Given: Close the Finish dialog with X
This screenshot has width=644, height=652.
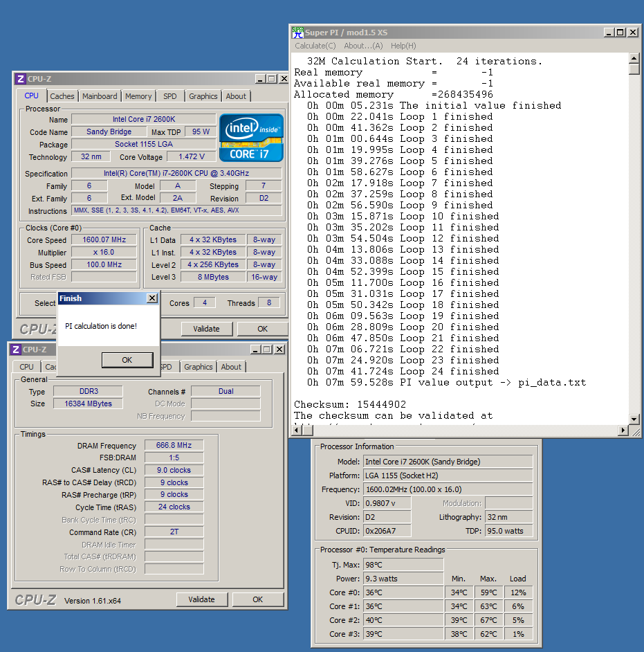Looking at the screenshot, I should 152,298.
